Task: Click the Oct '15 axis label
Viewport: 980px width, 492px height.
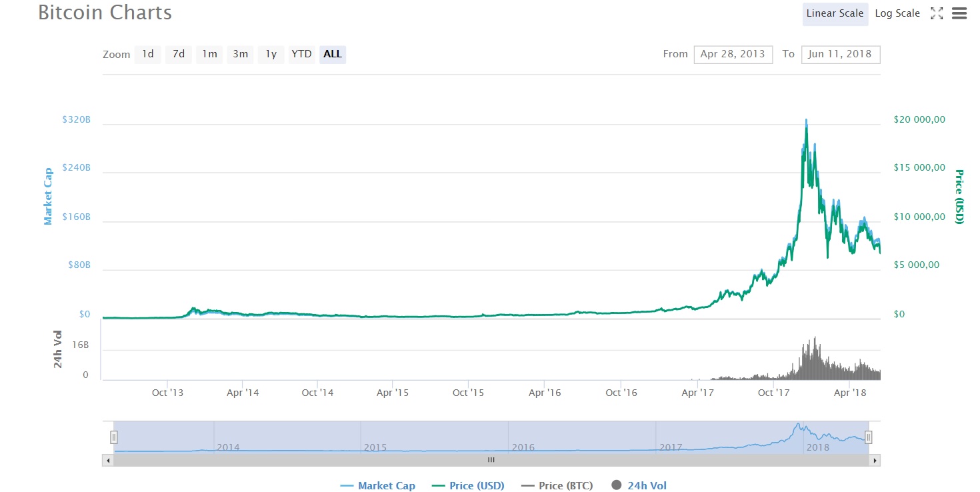Action: click(x=468, y=393)
